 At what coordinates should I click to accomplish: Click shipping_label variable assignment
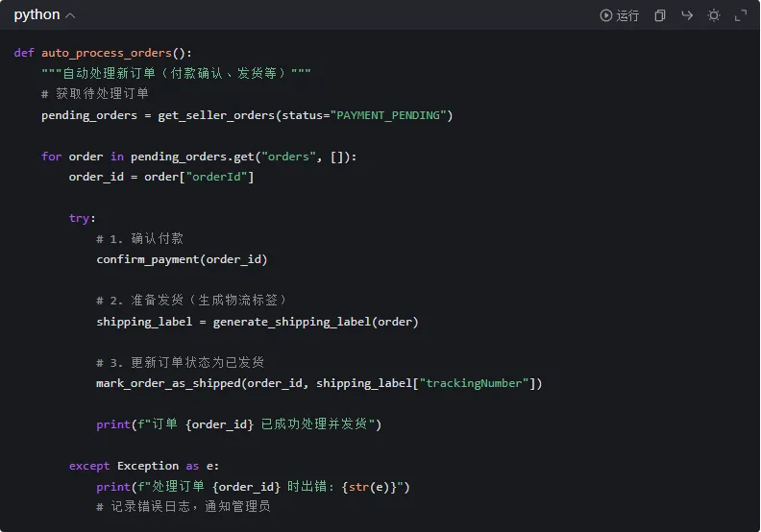pos(144,322)
